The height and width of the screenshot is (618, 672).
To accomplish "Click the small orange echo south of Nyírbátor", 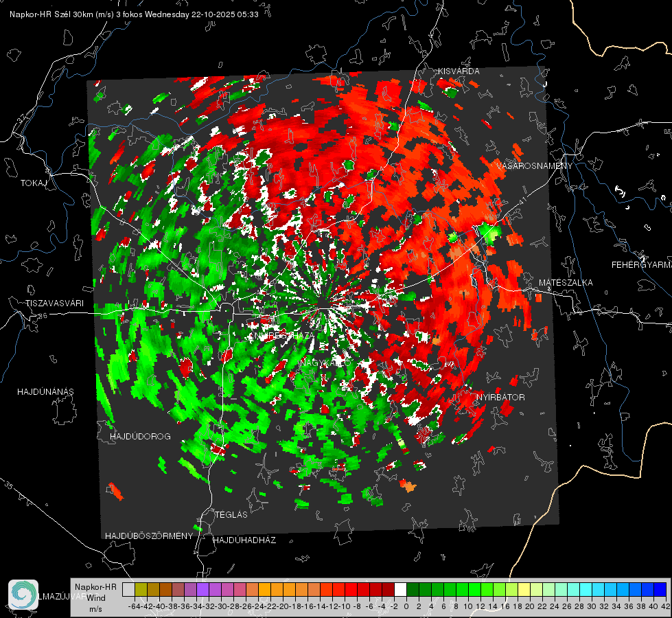I will (409, 486).
